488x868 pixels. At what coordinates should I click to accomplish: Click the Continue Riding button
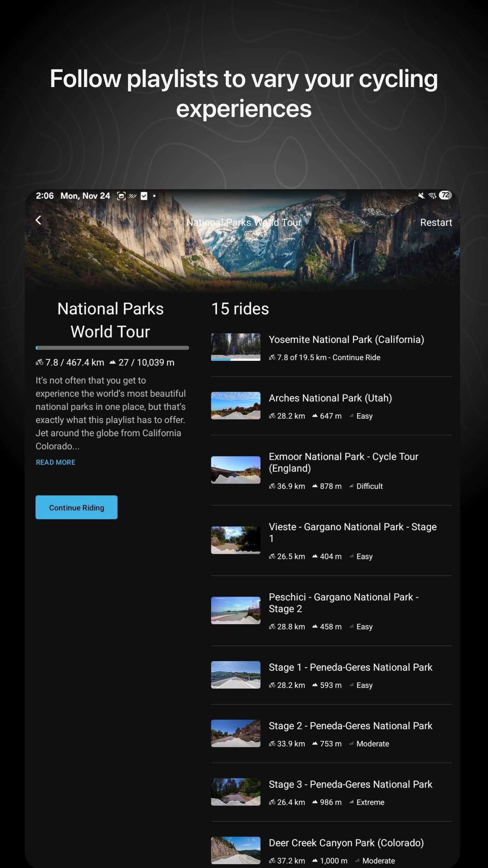77,507
